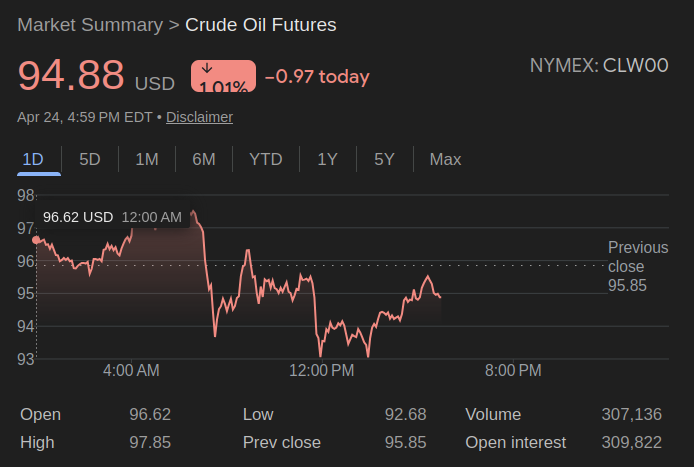Switch to the 1Y tab

(x=327, y=159)
